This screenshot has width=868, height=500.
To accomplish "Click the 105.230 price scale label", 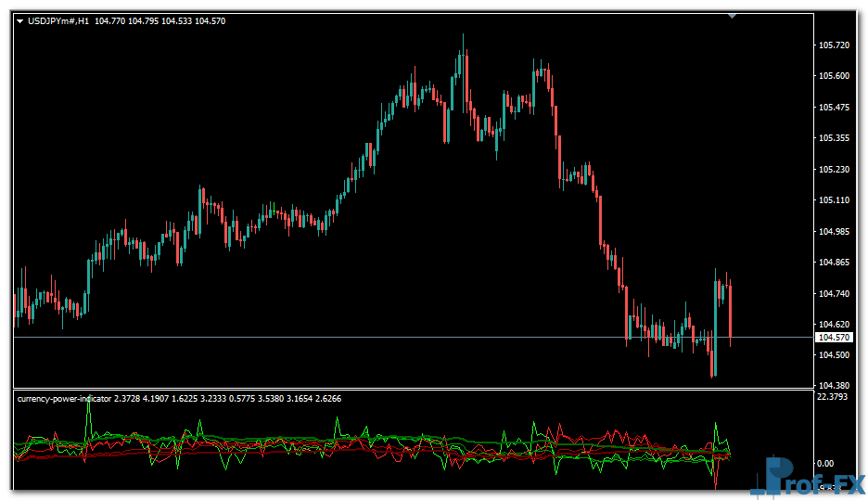I will (834, 169).
